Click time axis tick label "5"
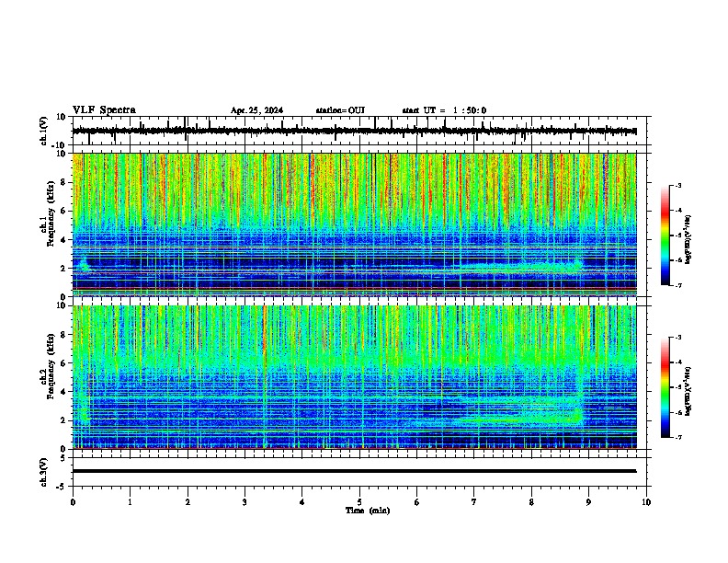728x563 pixels. [x=359, y=502]
